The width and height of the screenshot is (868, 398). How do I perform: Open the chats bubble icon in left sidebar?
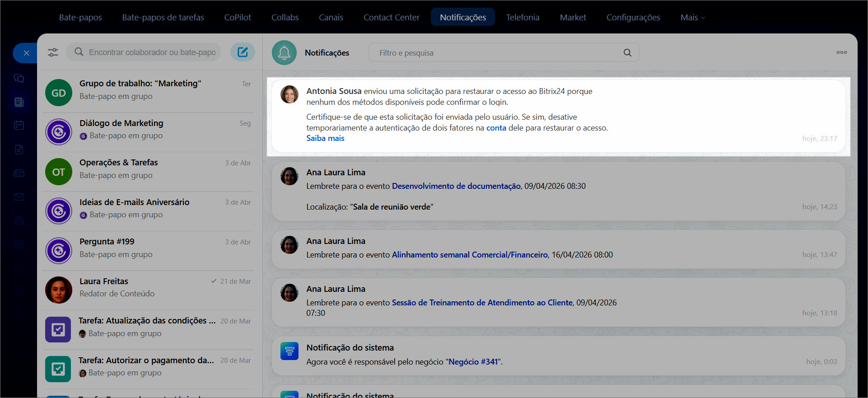pyautogui.click(x=19, y=78)
